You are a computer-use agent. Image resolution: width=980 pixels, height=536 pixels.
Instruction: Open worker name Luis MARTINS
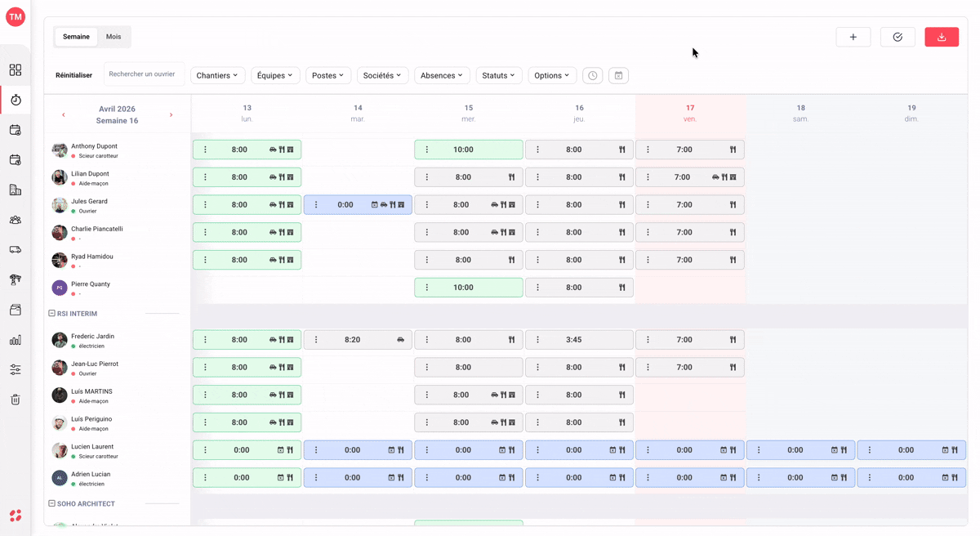point(91,391)
